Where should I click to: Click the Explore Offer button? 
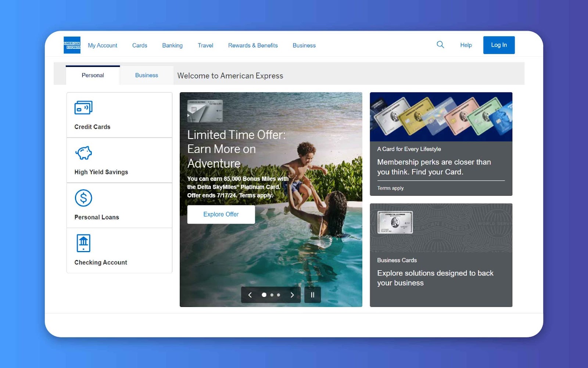click(x=221, y=214)
